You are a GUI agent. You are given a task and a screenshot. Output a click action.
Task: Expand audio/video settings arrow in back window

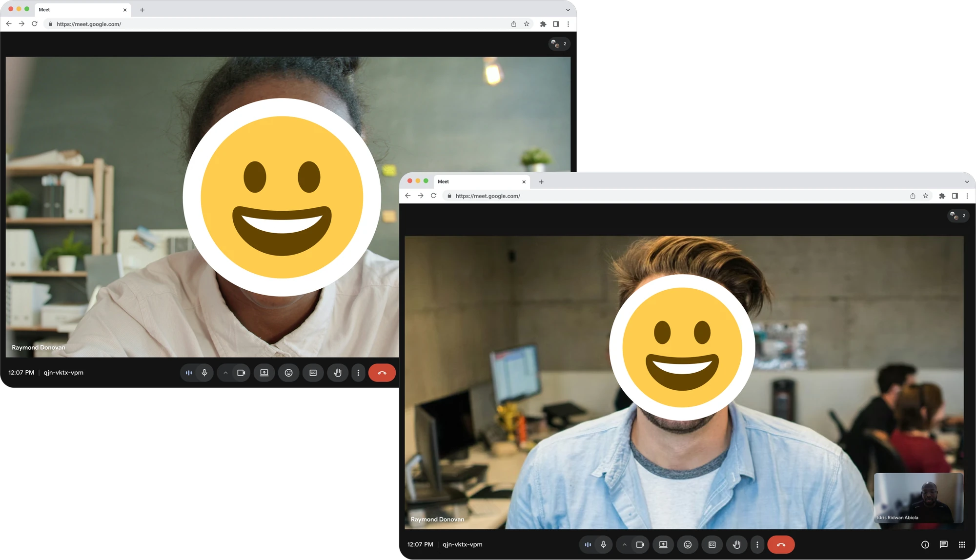click(225, 373)
